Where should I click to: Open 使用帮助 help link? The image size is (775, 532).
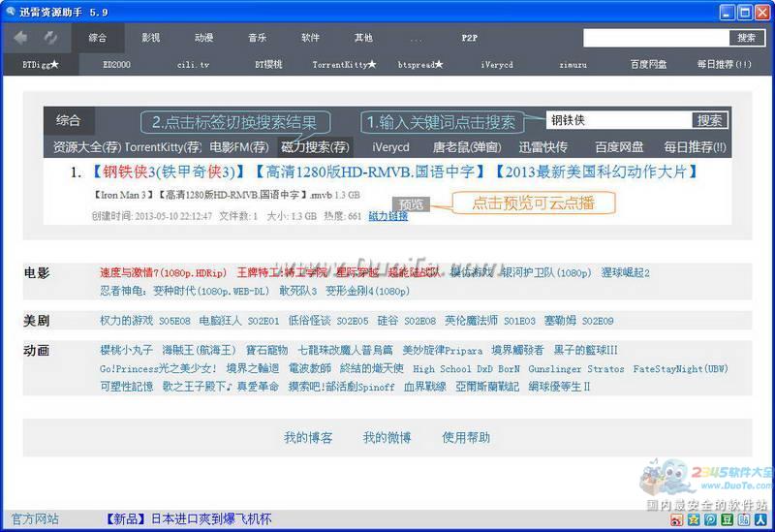pos(466,438)
